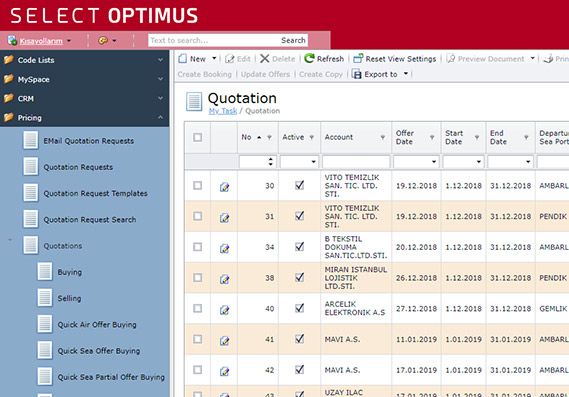Open End Date filter dropdown

528,162
